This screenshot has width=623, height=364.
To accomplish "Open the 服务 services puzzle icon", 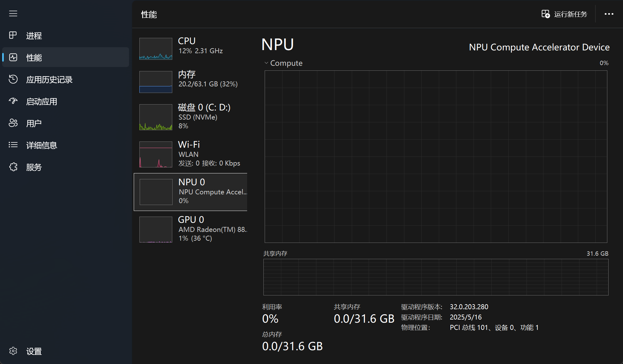I will [x=13, y=167].
